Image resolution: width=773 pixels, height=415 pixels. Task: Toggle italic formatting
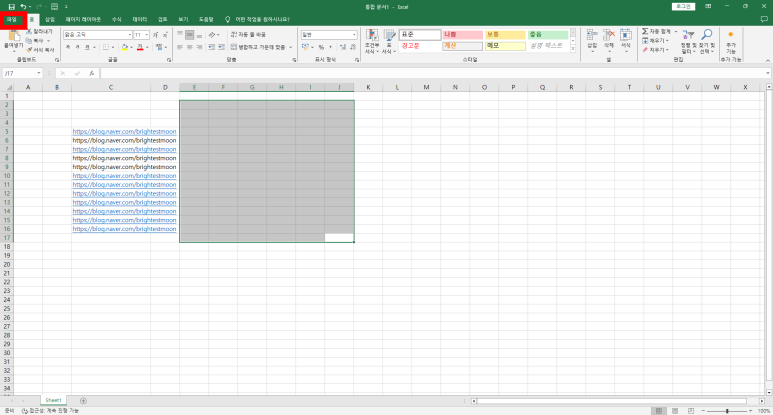(77, 47)
